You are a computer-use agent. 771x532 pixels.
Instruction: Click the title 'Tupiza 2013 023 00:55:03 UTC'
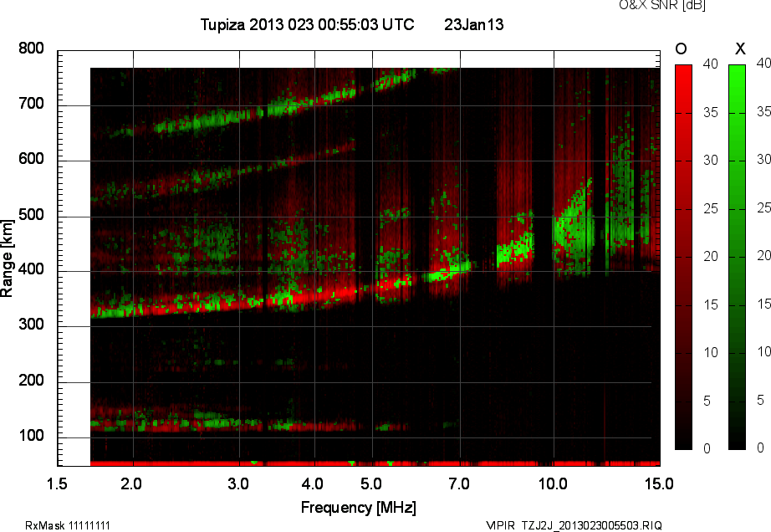(308, 24)
